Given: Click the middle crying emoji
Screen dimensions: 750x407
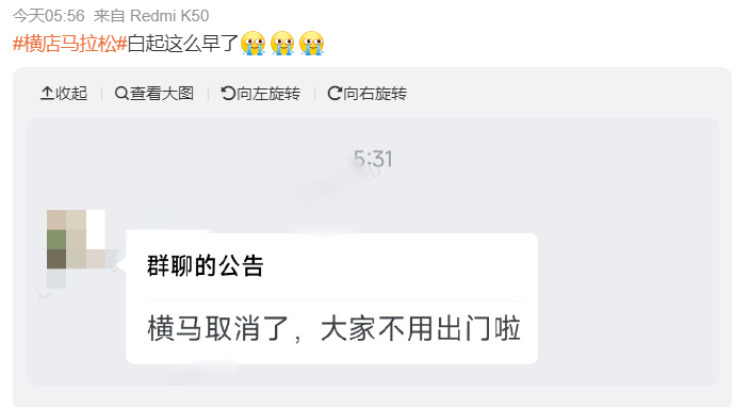Looking at the screenshot, I should 282,43.
